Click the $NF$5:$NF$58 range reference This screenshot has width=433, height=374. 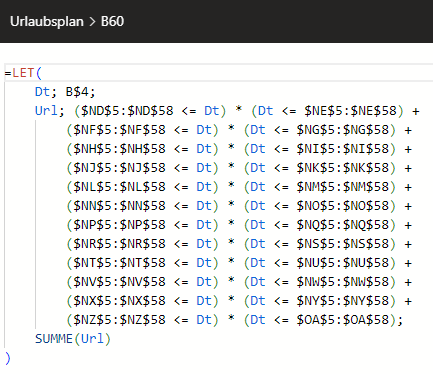(x=119, y=130)
